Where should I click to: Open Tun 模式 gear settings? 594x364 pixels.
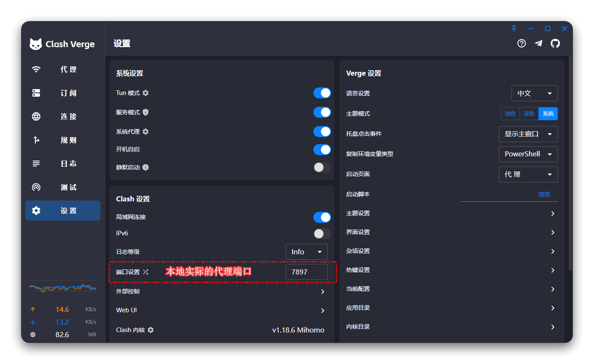click(x=146, y=93)
